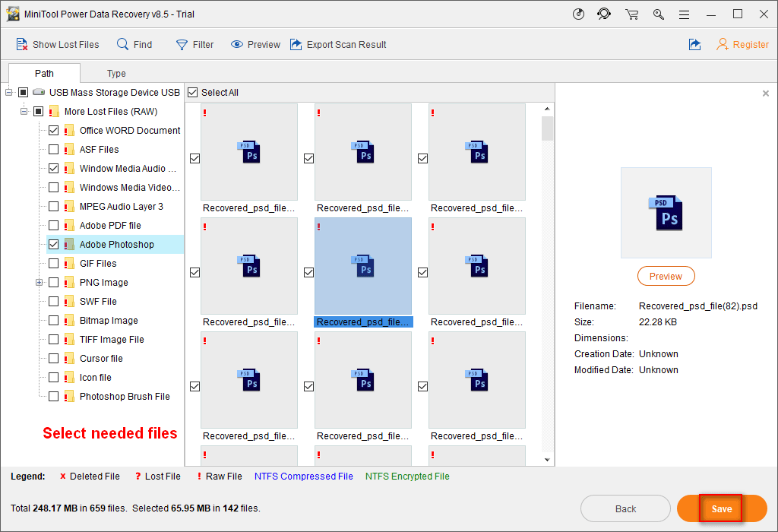Click Export Scan Result icon
Viewport: 778px width, 532px height.
click(x=296, y=44)
